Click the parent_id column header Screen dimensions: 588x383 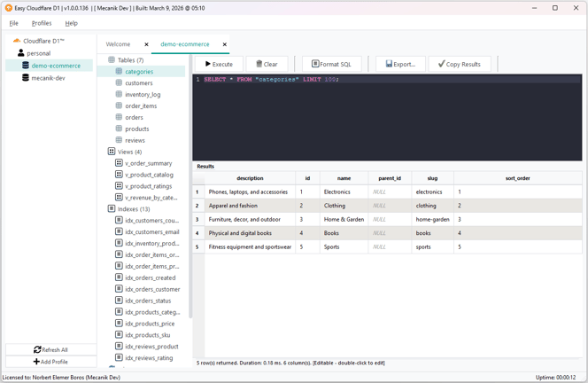390,178
